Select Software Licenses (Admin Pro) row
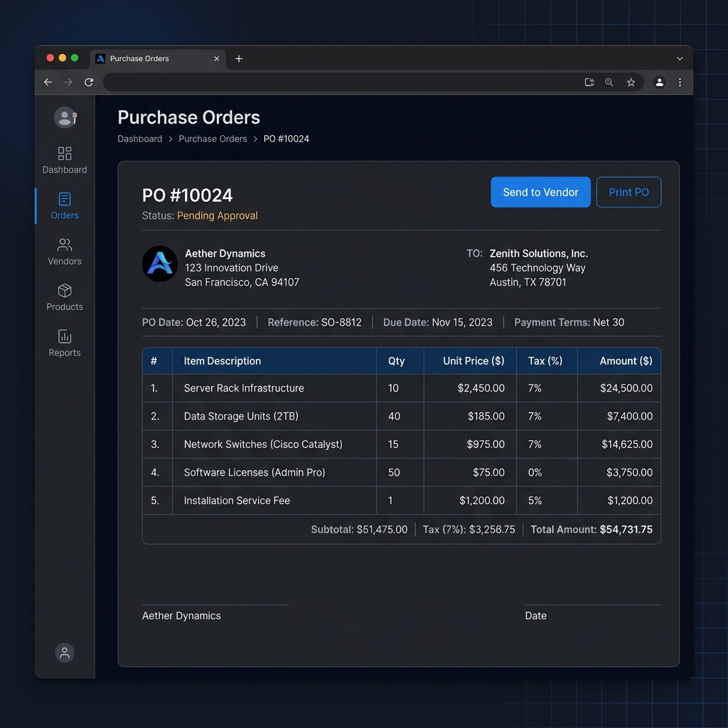 pos(402,472)
